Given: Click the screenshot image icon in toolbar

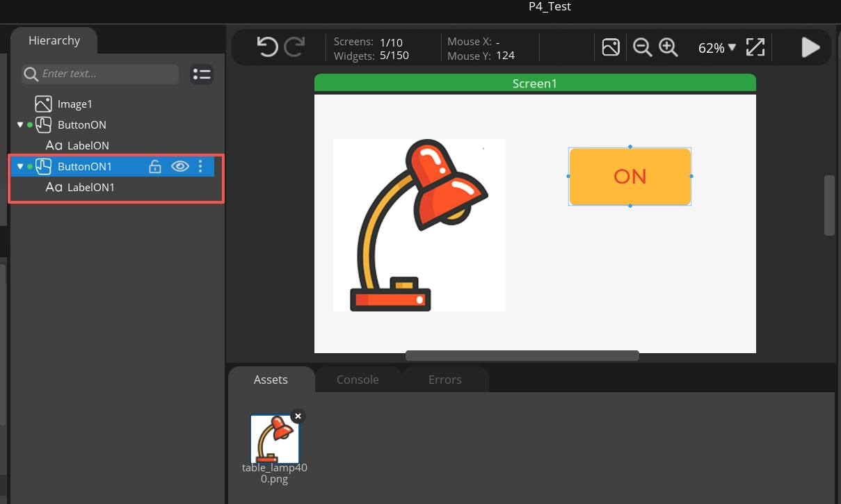Looking at the screenshot, I should [x=611, y=47].
